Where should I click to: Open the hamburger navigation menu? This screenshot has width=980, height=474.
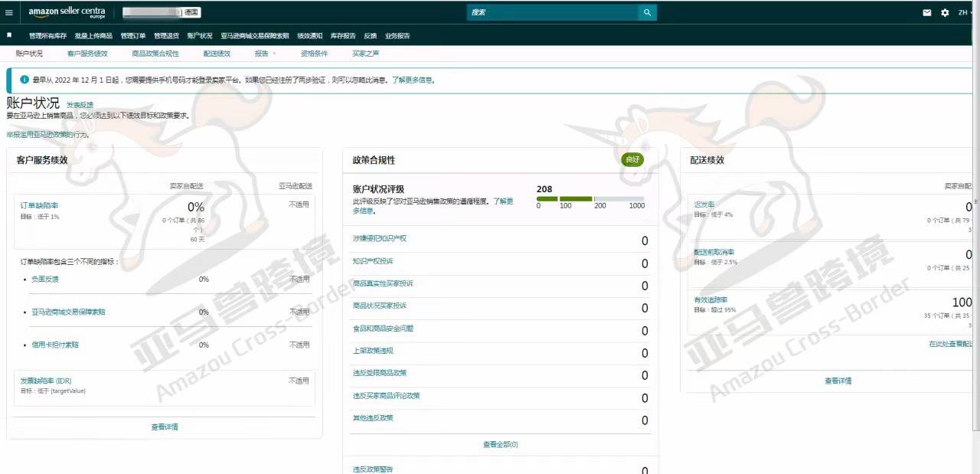pyautogui.click(x=8, y=12)
